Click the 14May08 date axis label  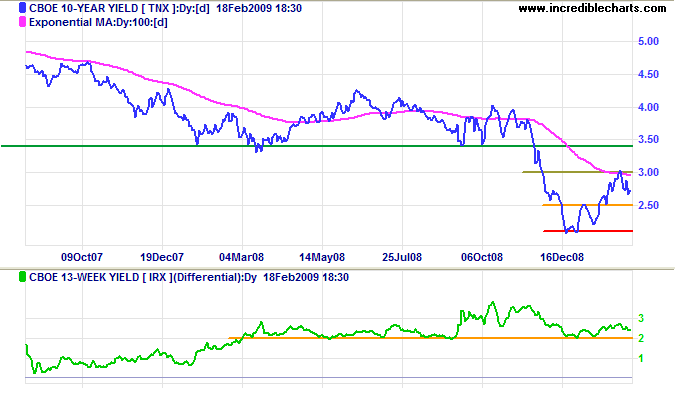(x=322, y=257)
